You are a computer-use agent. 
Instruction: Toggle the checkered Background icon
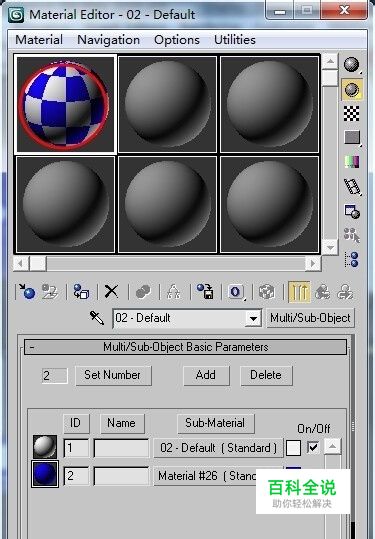[x=352, y=113]
